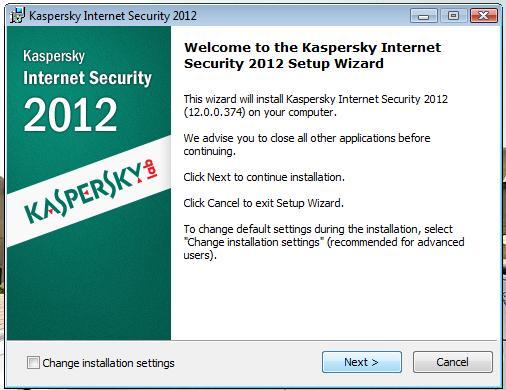Click the title bar text 'Kaspersky Internet Security 2012'
Viewport: 506px width, 390px height.
click(113, 16)
